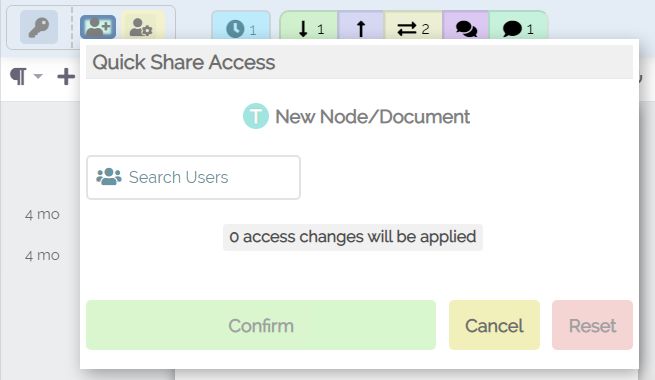
Task: Open the double speech bubble discussions
Action: (x=466, y=28)
